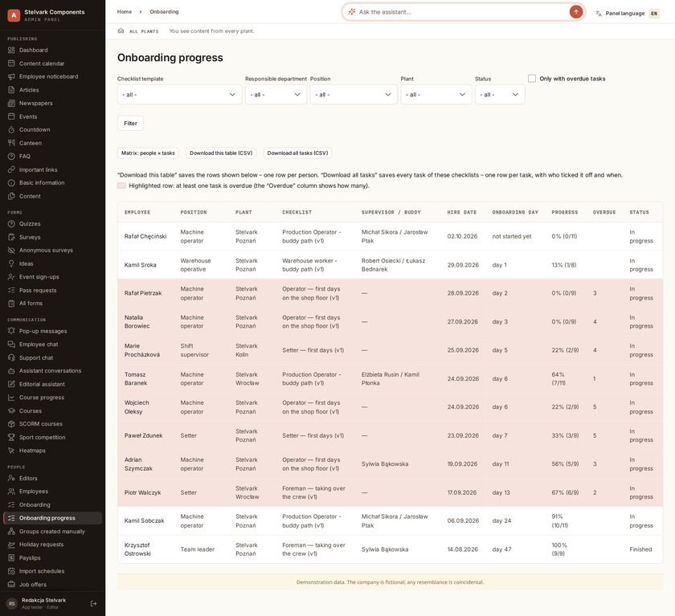
Task: Click the Pop-up messages bell icon
Action: point(11,331)
